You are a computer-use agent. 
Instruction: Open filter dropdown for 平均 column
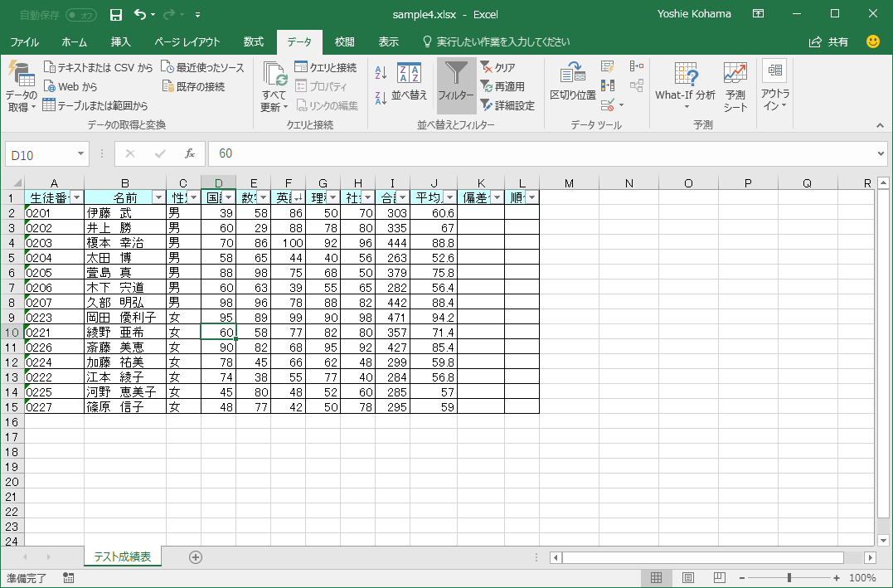[x=449, y=197]
